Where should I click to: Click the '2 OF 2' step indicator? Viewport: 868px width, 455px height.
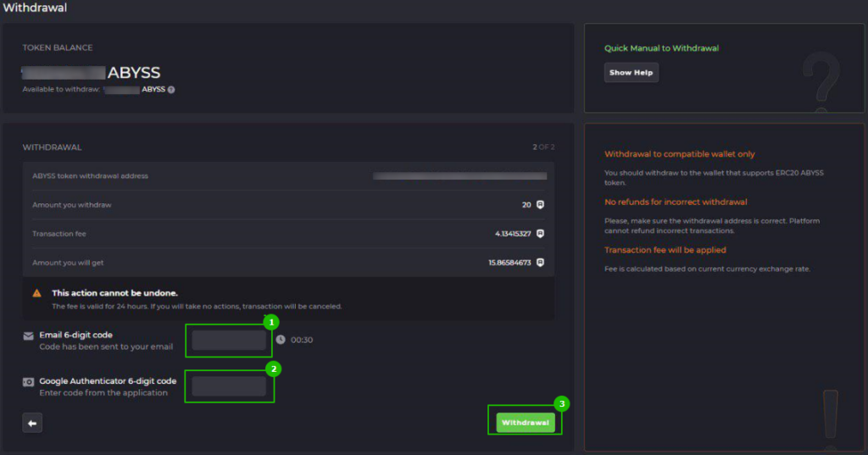pos(543,147)
